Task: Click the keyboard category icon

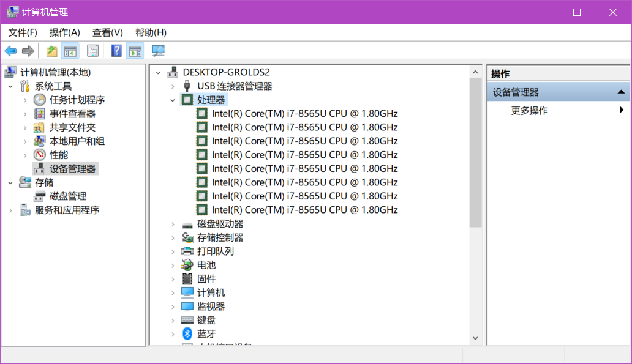Action: 187,320
